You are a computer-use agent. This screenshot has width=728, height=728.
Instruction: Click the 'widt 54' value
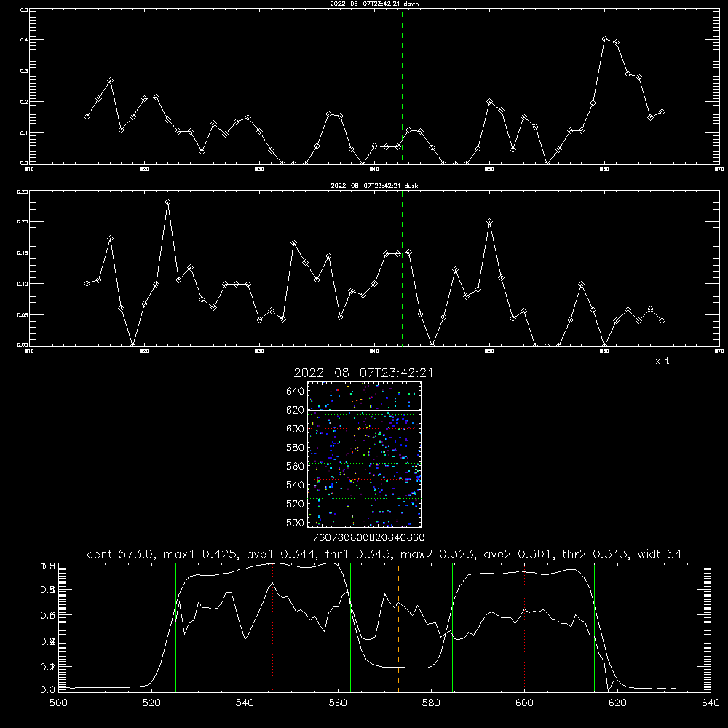click(660, 554)
